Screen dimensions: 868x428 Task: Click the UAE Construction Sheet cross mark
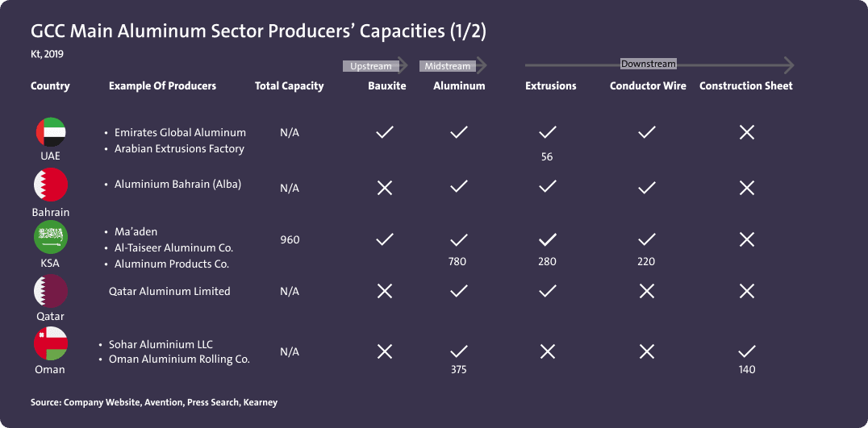point(747,132)
